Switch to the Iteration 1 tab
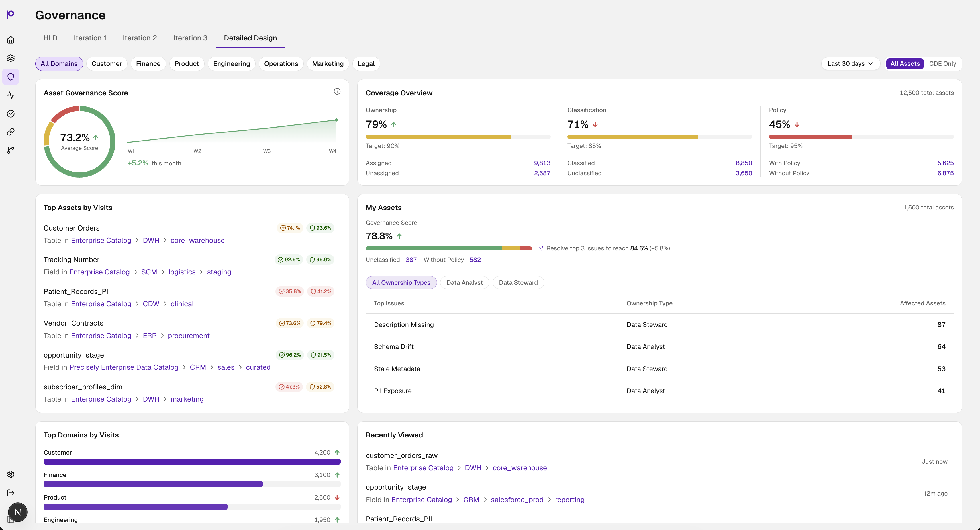This screenshot has width=980, height=530. click(x=90, y=38)
